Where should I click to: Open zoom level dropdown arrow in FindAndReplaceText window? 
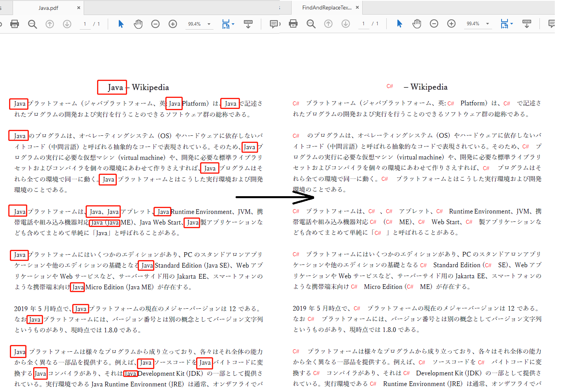pyautogui.click(x=487, y=24)
